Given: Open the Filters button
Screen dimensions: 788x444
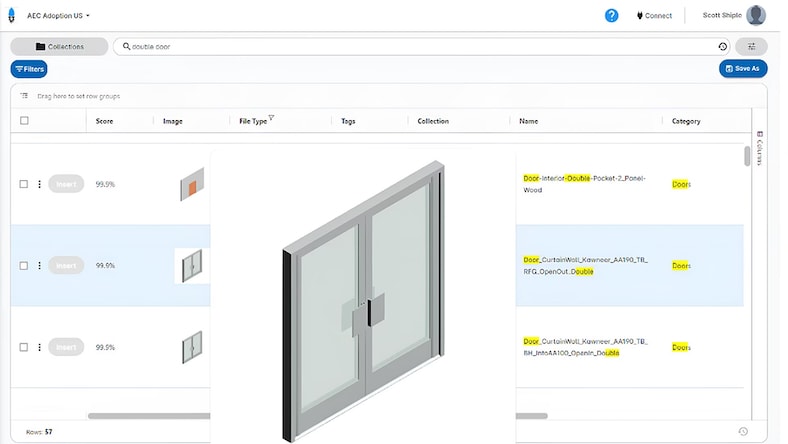Looking at the screenshot, I should (29, 69).
